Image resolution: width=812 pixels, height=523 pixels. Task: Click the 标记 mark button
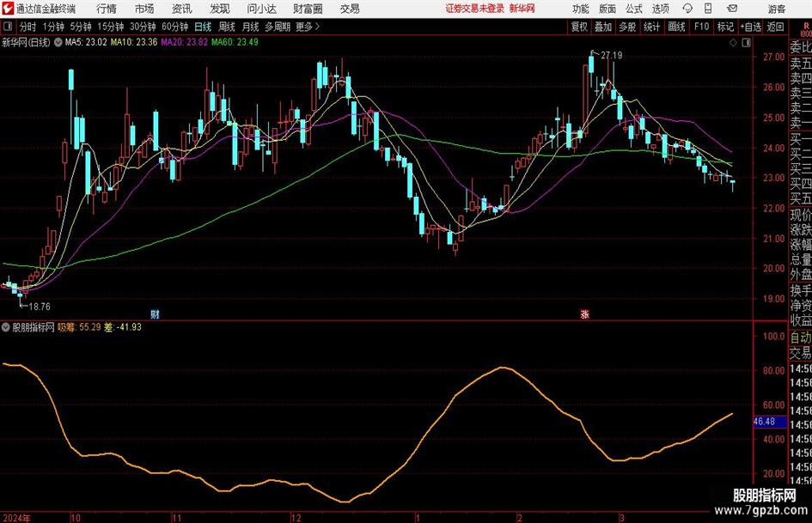click(725, 27)
